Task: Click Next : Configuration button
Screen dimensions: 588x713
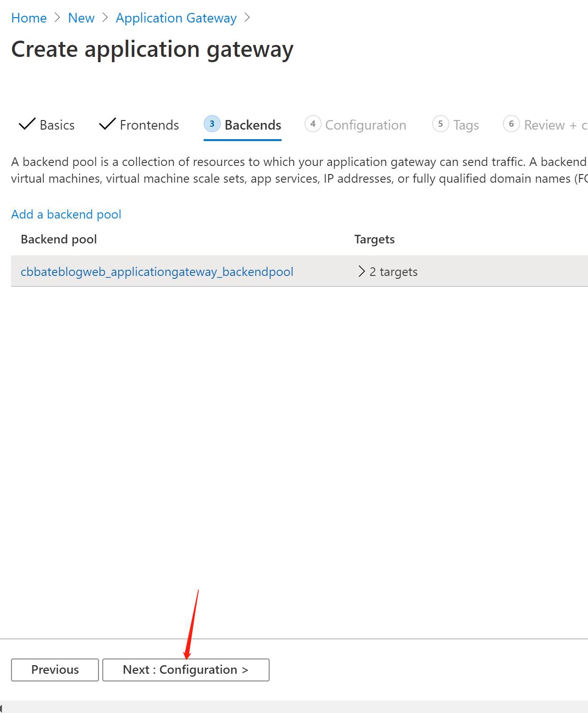Action: 185,669
